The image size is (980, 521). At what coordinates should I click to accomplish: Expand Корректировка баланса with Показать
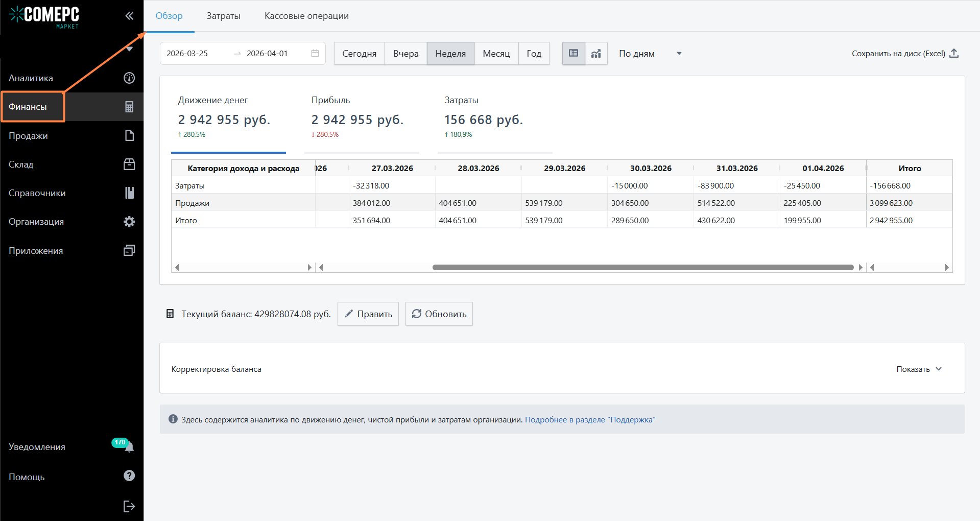[x=919, y=369]
